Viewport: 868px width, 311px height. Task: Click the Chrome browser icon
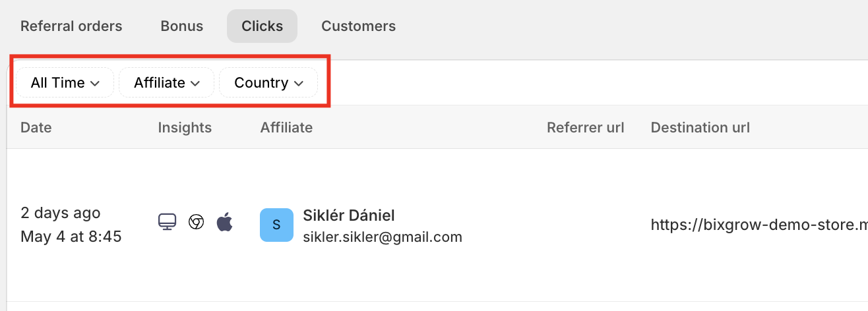[x=196, y=222]
